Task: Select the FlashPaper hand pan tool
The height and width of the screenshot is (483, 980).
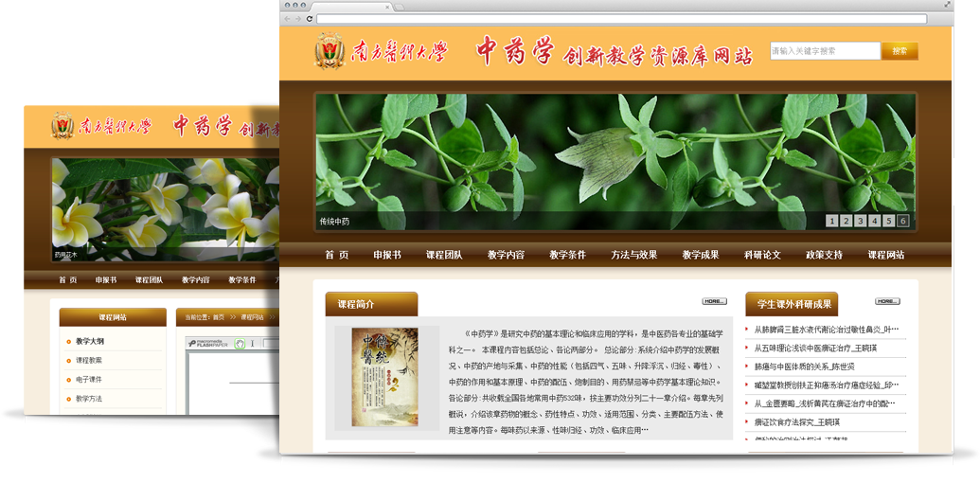Action: 240,344
